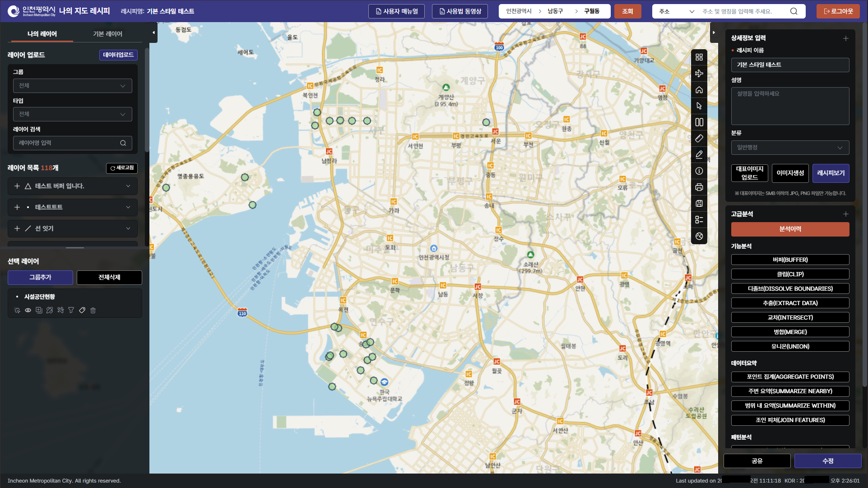Open the 그룹 dropdown showing 전체
The height and width of the screenshot is (488, 868).
pos(72,86)
